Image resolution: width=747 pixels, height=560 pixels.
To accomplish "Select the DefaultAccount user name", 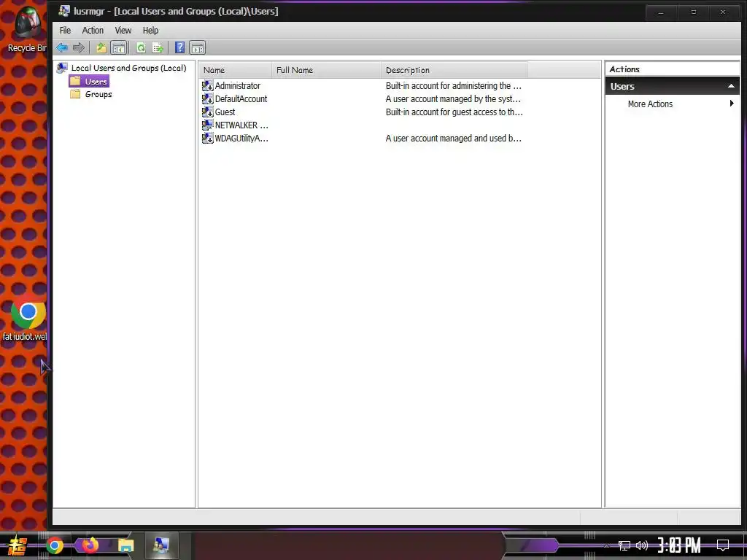I will (241, 99).
